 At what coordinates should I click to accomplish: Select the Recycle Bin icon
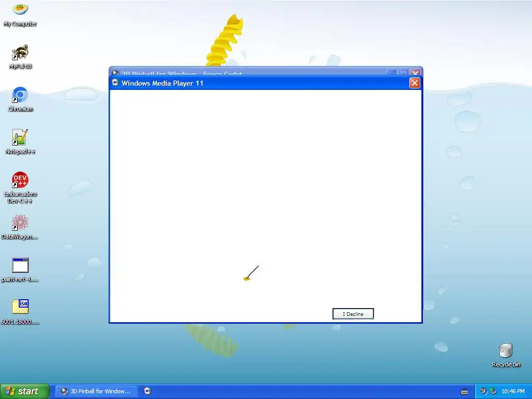click(x=506, y=355)
